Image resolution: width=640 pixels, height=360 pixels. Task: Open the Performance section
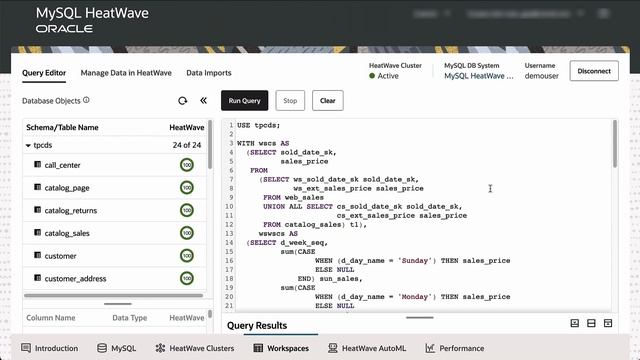pos(455,348)
